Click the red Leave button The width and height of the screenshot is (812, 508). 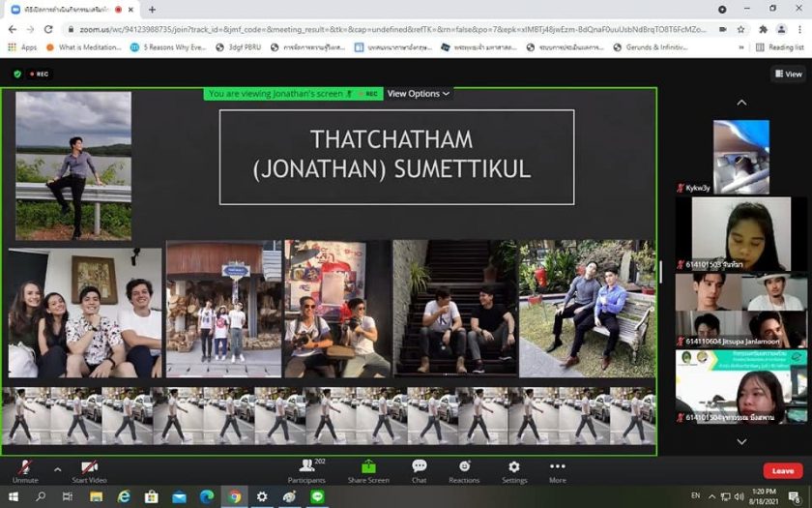pos(782,471)
